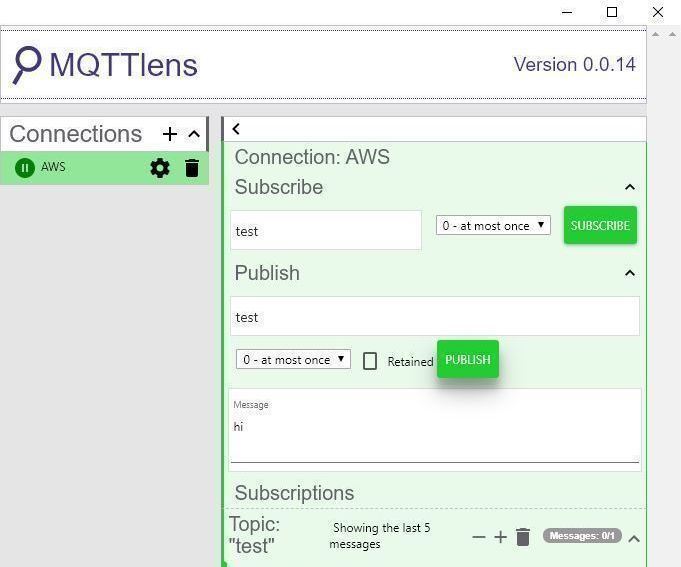Add a new connection with plus icon
Image resolution: width=681 pixels, height=567 pixels.
point(170,134)
